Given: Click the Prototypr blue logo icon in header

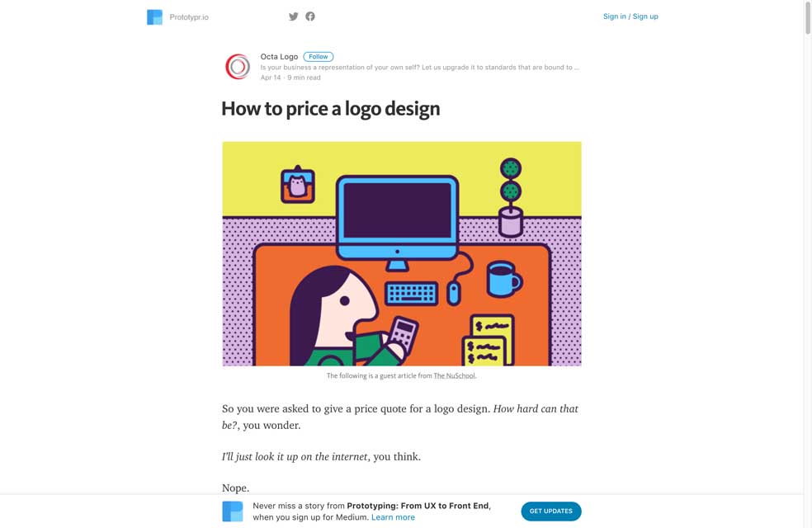Looking at the screenshot, I should pos(154,16).
